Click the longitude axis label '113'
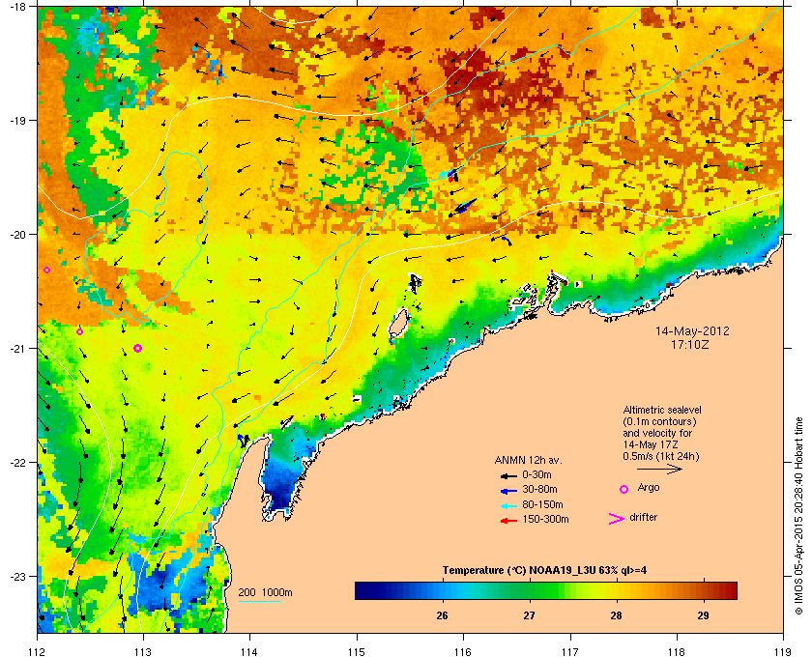Image resolution: width=812 pixels, height=657 pixels. click(x=143, y=651)
